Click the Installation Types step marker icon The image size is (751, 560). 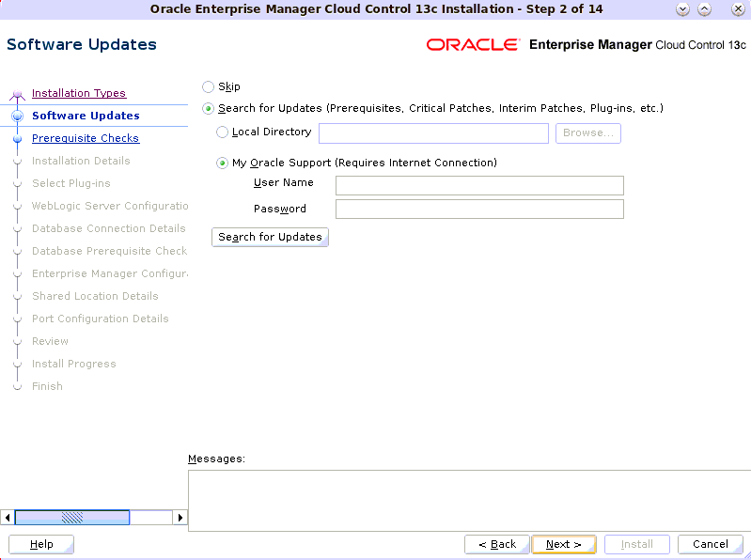pos(17,94)
